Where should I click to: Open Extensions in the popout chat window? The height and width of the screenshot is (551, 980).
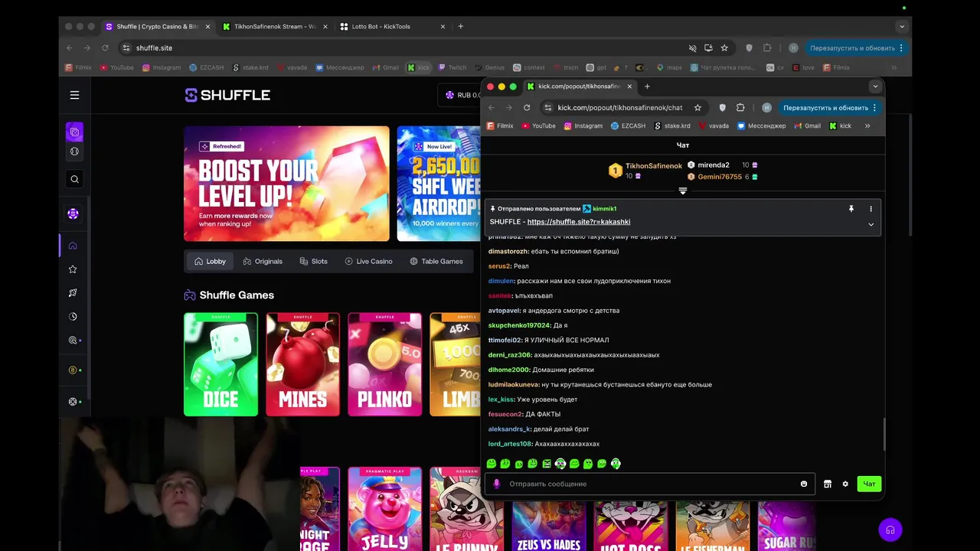(740, 108)
